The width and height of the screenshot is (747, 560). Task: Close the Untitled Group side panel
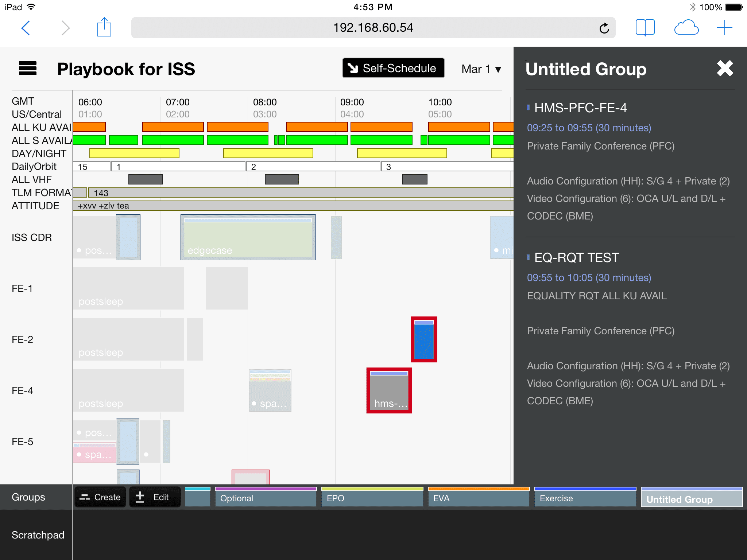pyautogui.click(x=725, y=69)
